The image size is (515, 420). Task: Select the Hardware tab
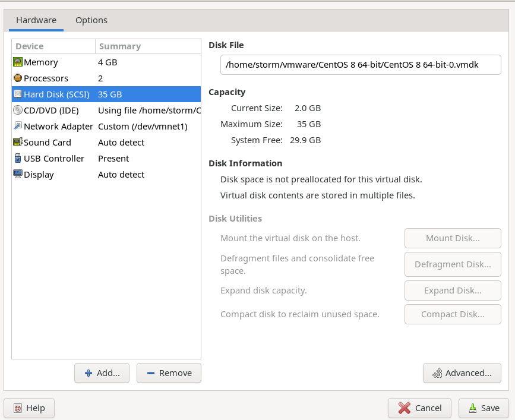pos(36,20)
